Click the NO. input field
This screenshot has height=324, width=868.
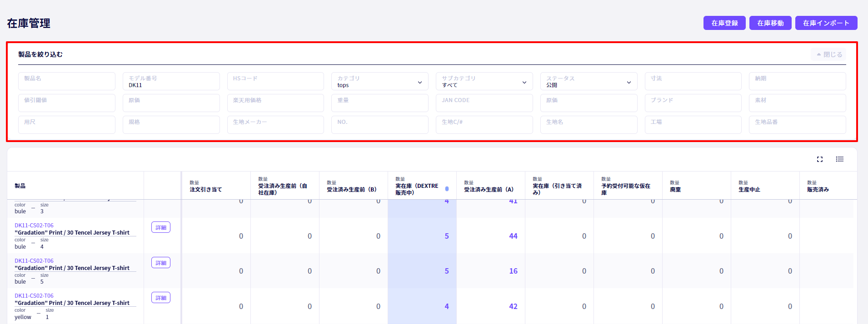pyautogui.click(x=380, y=125)
